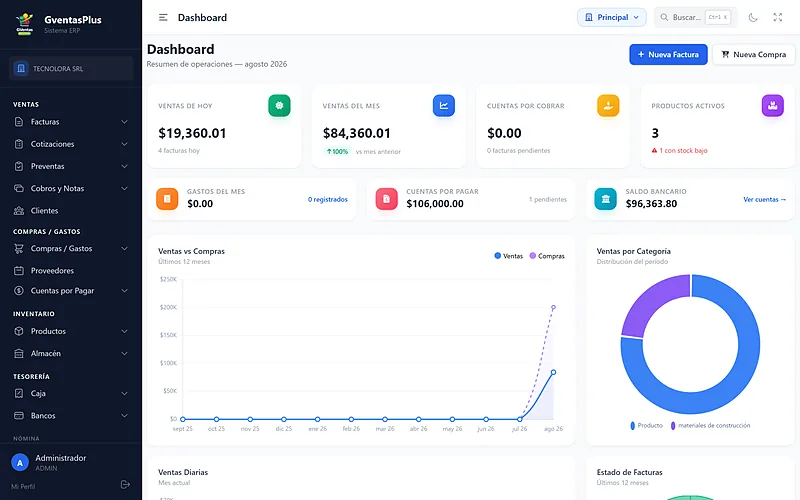Toggle the Ventas legend series in chart
This screenshot has height=500, width=800.
click(509, 256)
